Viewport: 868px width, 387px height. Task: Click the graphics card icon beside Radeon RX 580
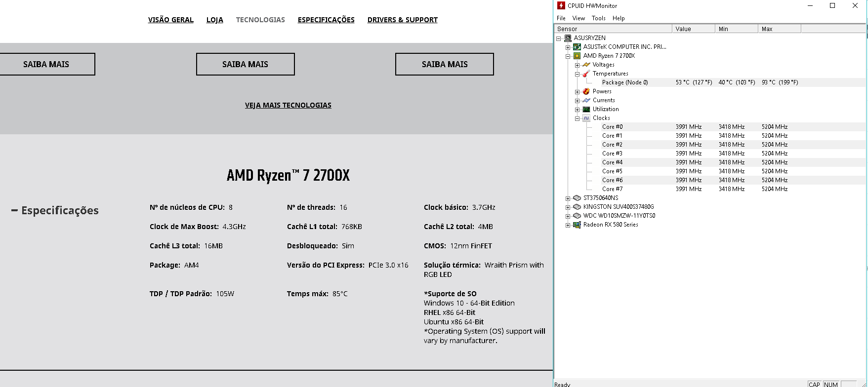pyautogui.click(x=577, y=225)
